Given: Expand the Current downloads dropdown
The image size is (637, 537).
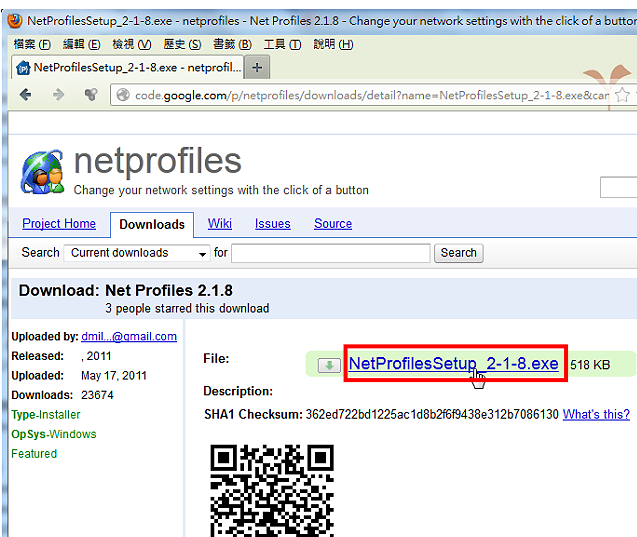Looking at the screenshot, I should click(x=137, y=253).
